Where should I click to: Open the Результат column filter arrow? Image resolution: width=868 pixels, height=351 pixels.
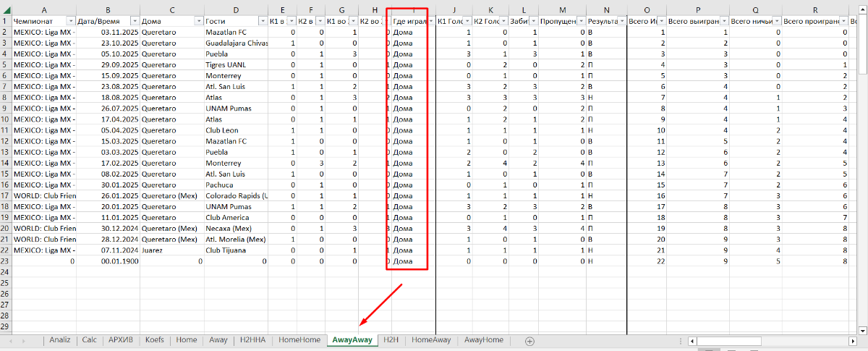pos(621,22)
